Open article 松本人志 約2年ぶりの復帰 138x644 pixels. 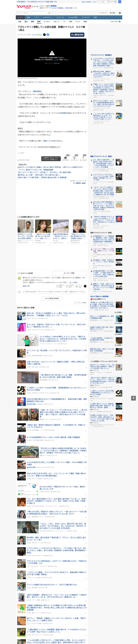(56, 314)
